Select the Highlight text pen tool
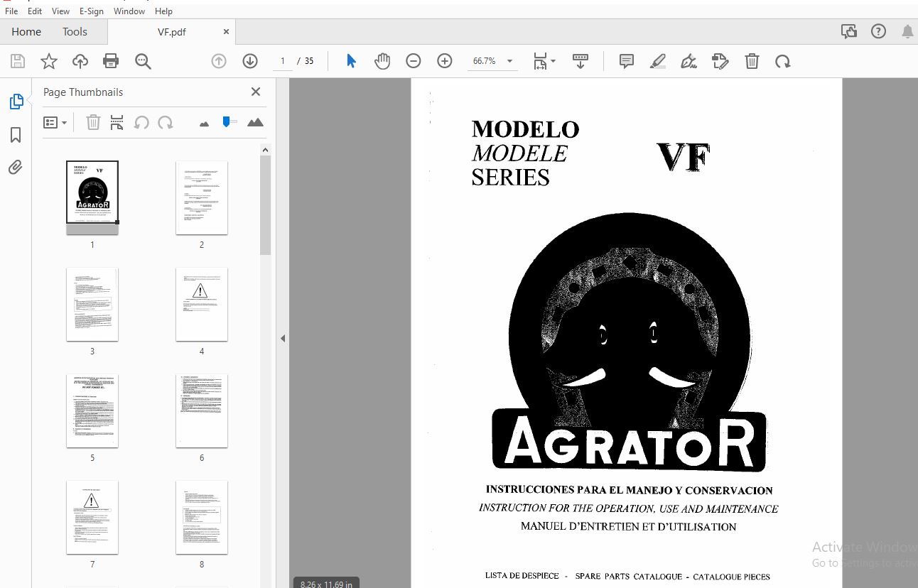 [658, 61]
